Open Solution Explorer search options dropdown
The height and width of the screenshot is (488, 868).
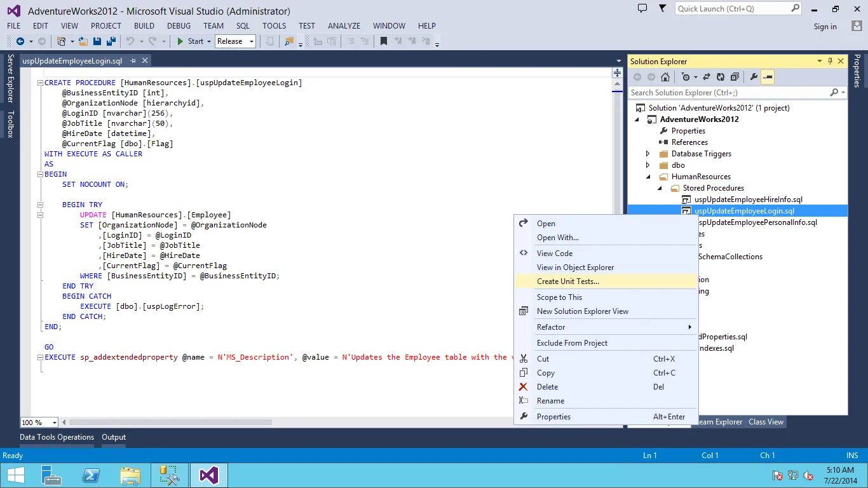tap(843, 93)
